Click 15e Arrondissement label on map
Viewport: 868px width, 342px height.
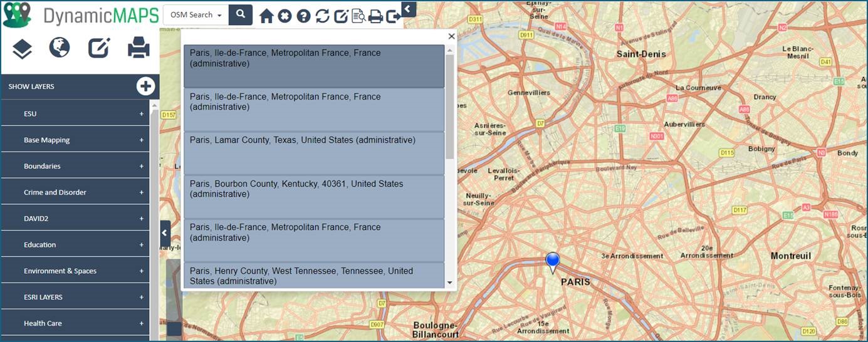[x=543, y=327]
